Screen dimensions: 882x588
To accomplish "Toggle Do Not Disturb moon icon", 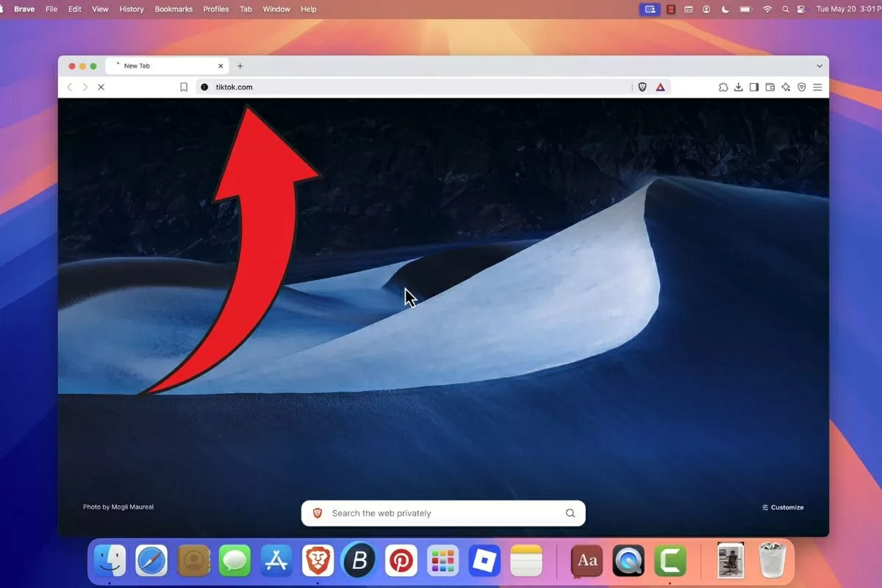I will point(724,9).
